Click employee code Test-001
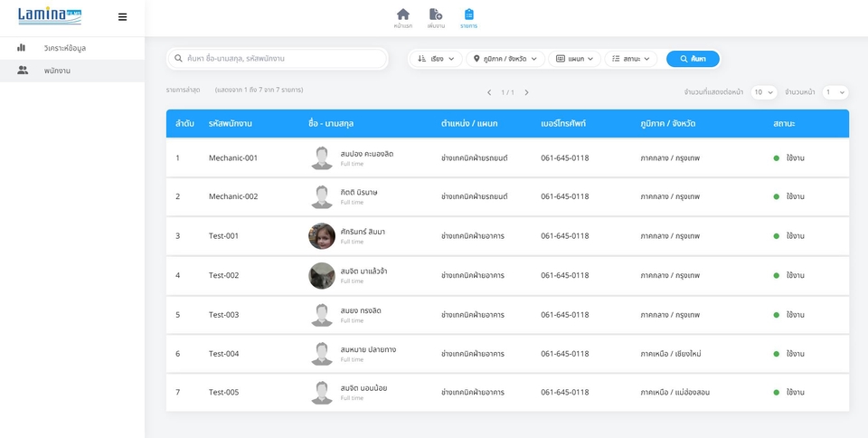 coord(223,236)
